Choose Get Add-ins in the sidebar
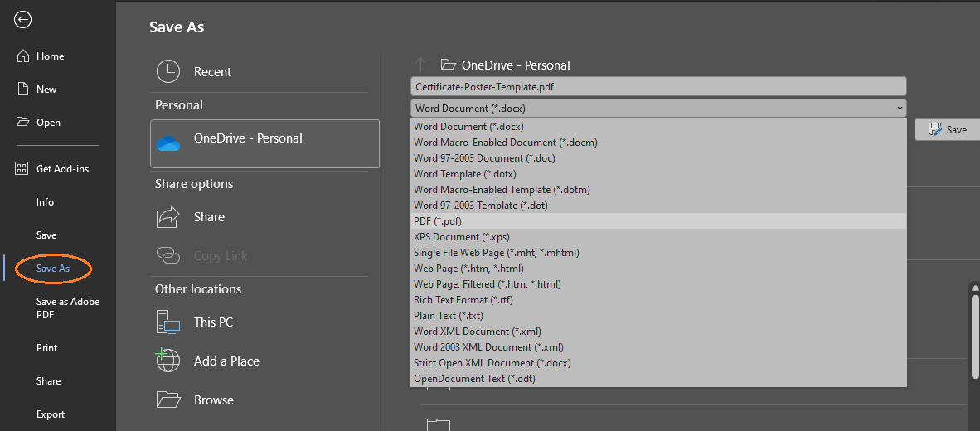980x431 pixels. tap(63, 168)
